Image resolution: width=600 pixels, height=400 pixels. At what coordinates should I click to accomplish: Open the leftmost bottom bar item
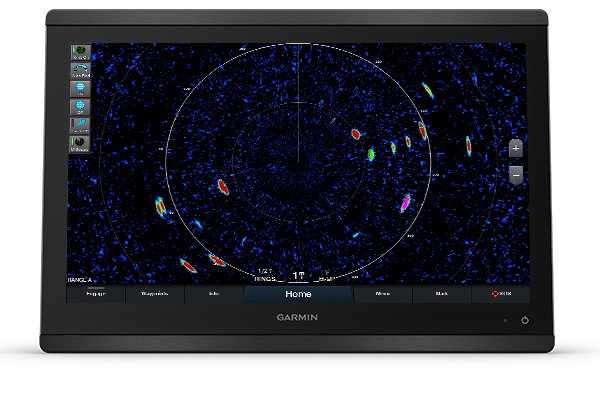click(96, 294)
